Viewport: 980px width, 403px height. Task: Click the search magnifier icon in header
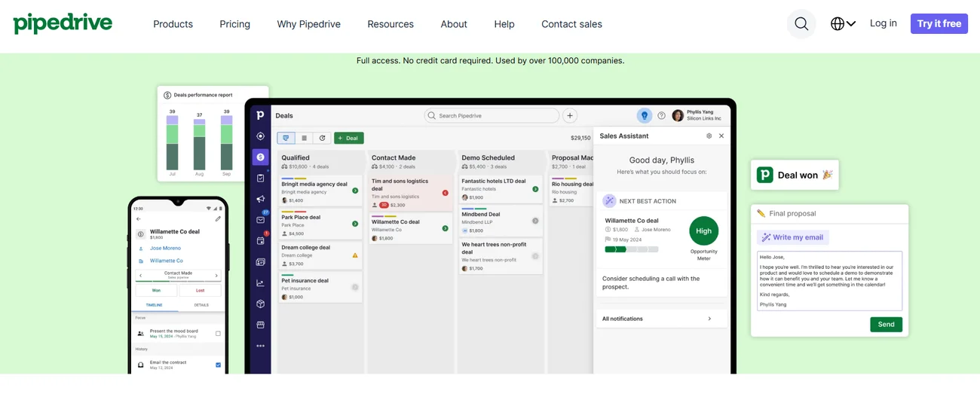801,24
